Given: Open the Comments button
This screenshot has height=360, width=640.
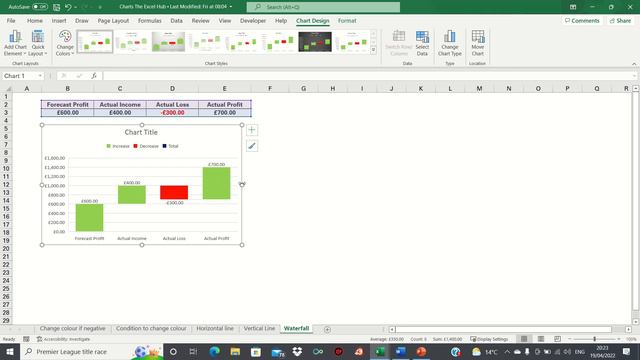Looking at the screenshot, I should (x=582, y=21).
